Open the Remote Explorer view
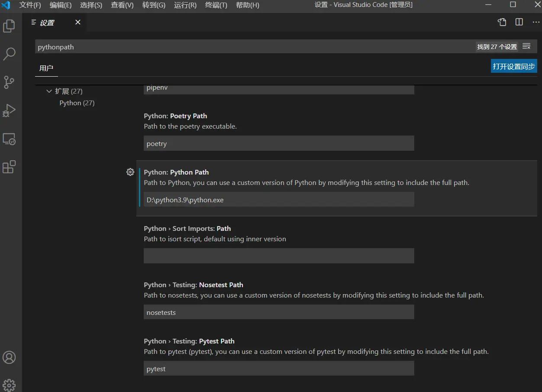542x392 pixels. (9, 139)
